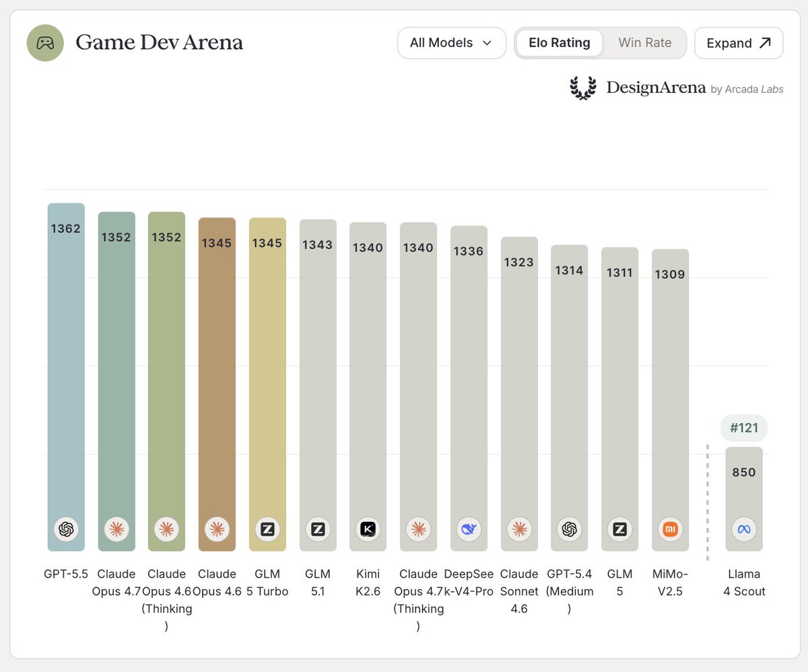
Task: Click the Llama 4 Scout axis label
Action: [744, 583]
